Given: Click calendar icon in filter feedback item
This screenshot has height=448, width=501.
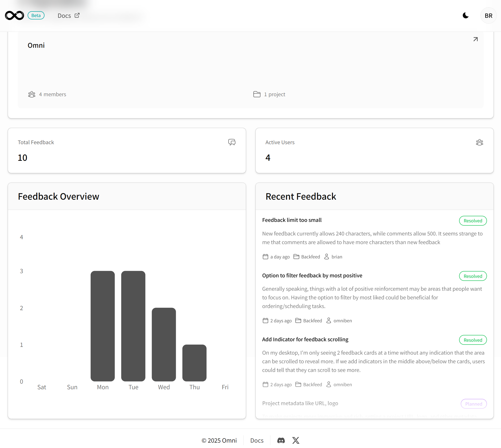Looking at the screenshot, I should [265, 321].
